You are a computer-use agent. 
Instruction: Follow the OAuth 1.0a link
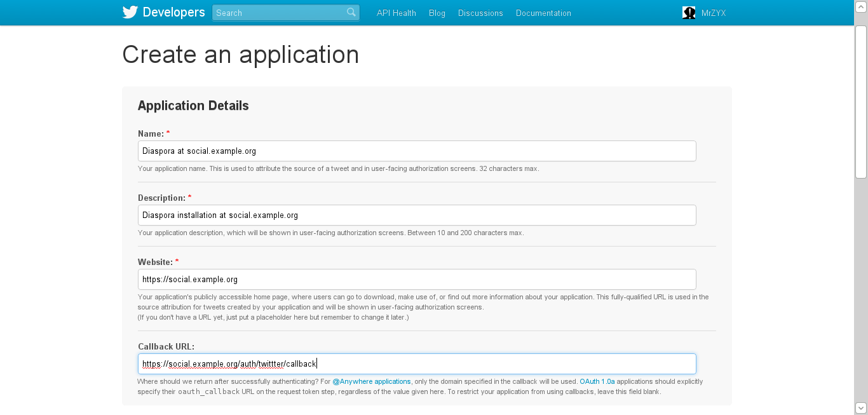(597, 381)
